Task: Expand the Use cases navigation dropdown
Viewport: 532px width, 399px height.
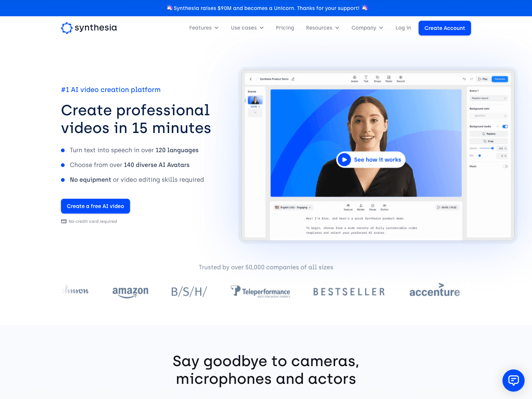Action: tap(247, 28)
